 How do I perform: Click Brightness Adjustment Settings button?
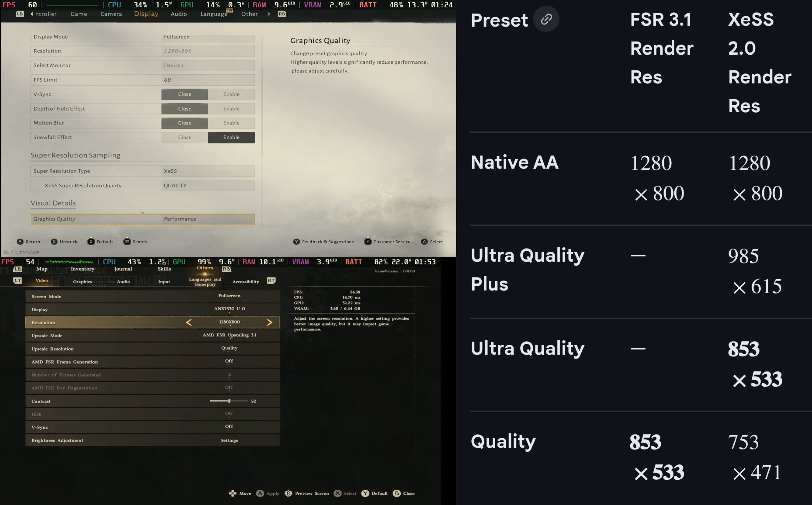pos(229,440)
